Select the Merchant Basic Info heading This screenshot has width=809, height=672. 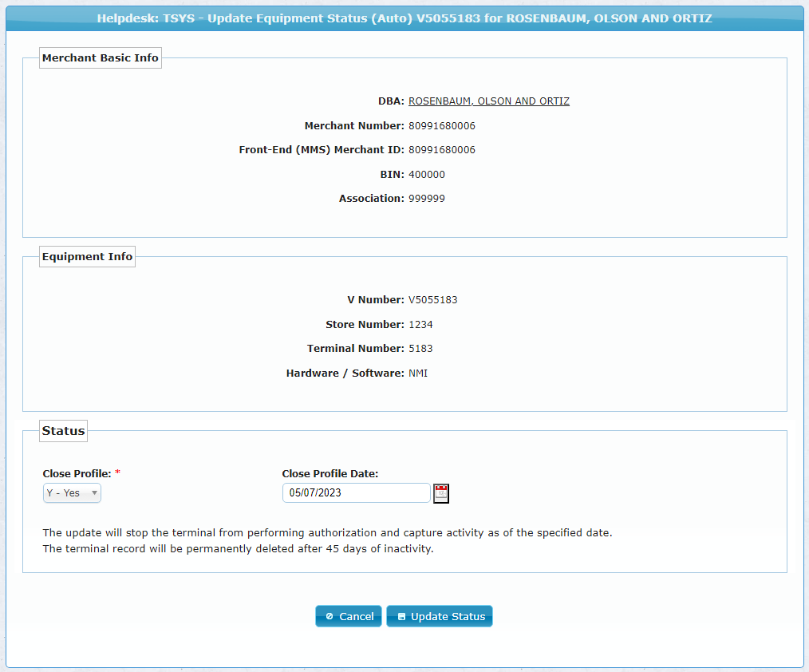click(x=101, y=58)
